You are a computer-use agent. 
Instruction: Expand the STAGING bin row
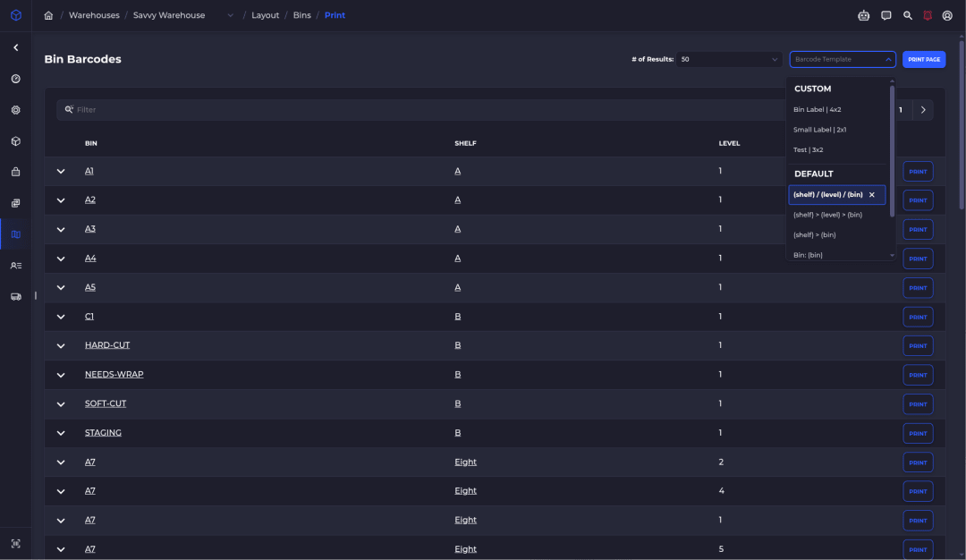pos(61,433)
